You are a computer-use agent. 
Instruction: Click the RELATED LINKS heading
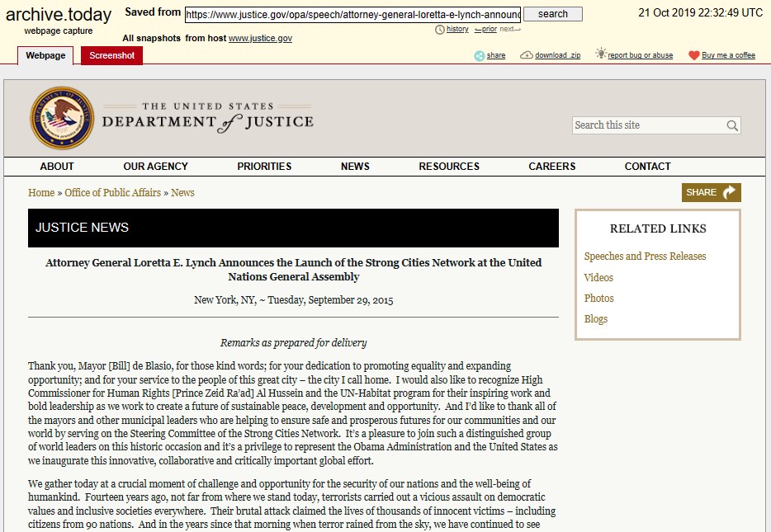pyautogui.click(x=658, y=228)
